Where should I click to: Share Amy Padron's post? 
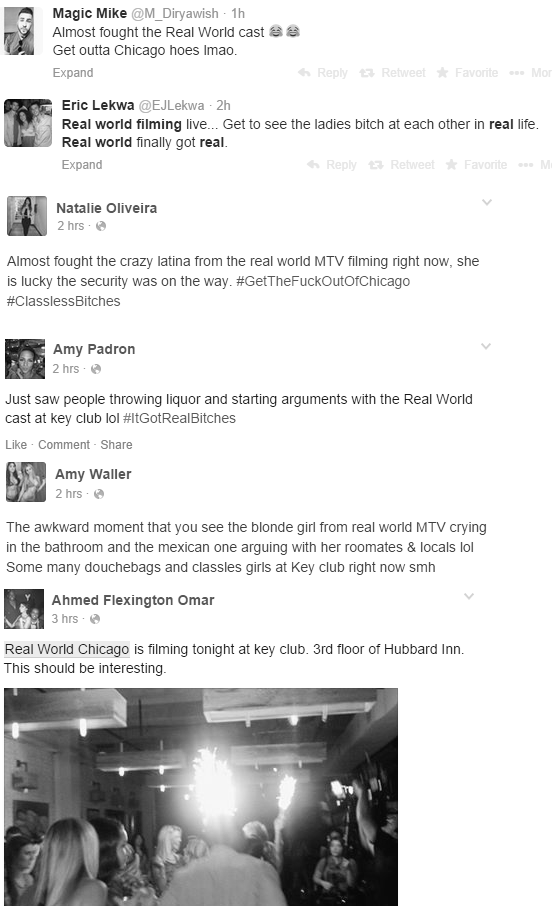coord(116,445)
